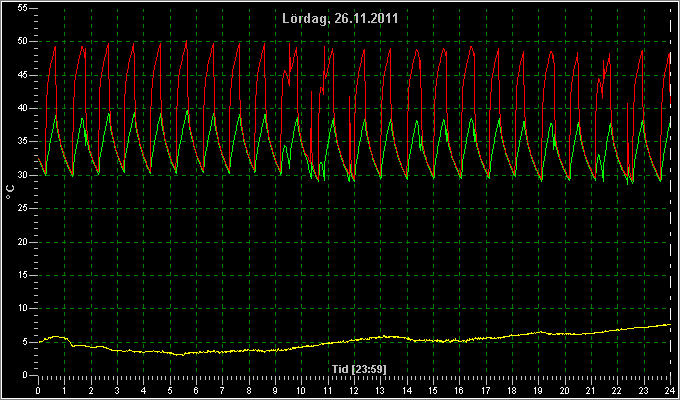Select hour 12 on the time axis

(x=354, y=390)
